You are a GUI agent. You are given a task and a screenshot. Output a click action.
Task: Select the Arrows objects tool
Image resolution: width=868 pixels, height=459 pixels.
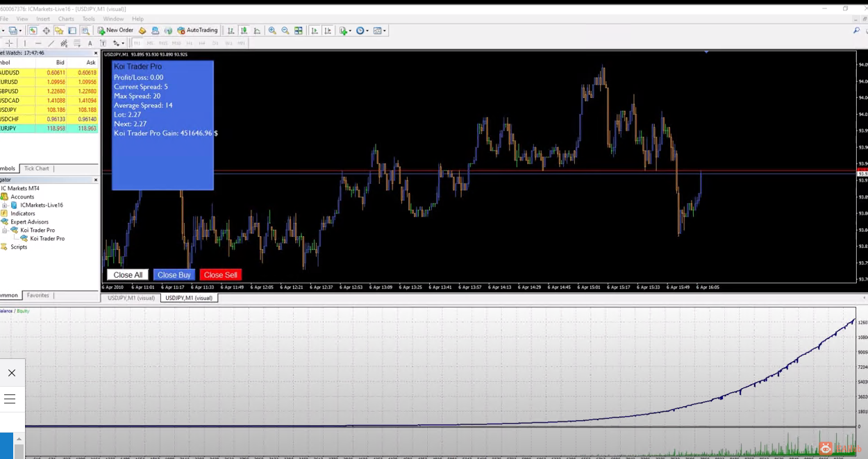click(115, 43)
